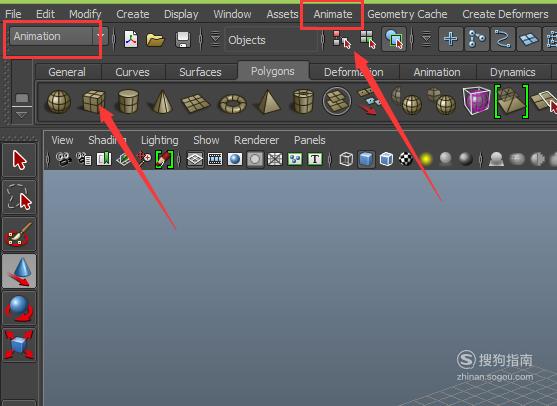Open the Create menu

[x=133, y=14]
